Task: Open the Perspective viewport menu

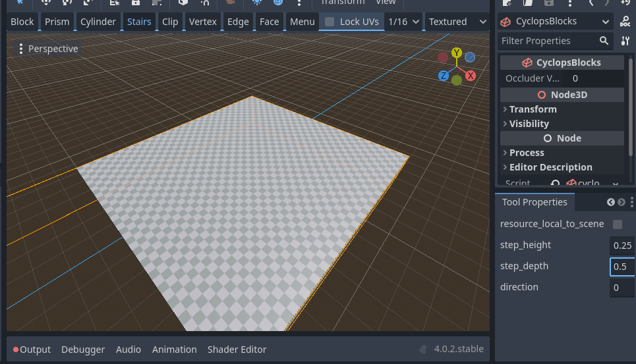Action: [48, 49]
